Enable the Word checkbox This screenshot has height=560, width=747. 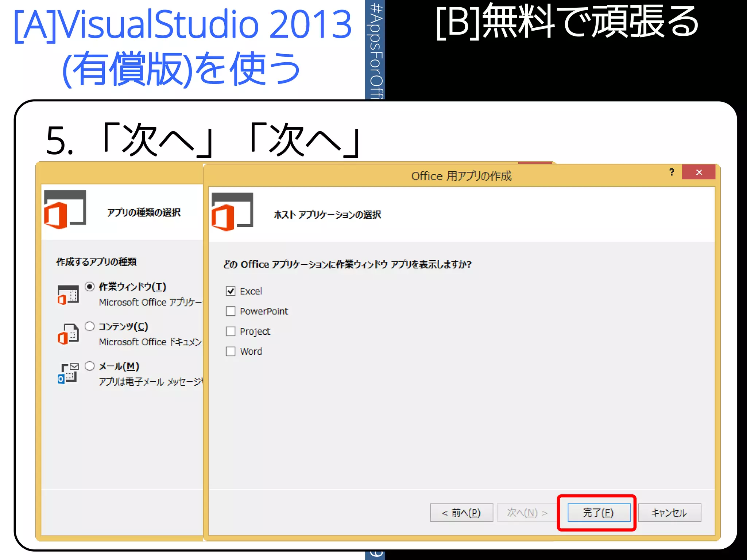point(231,351)
